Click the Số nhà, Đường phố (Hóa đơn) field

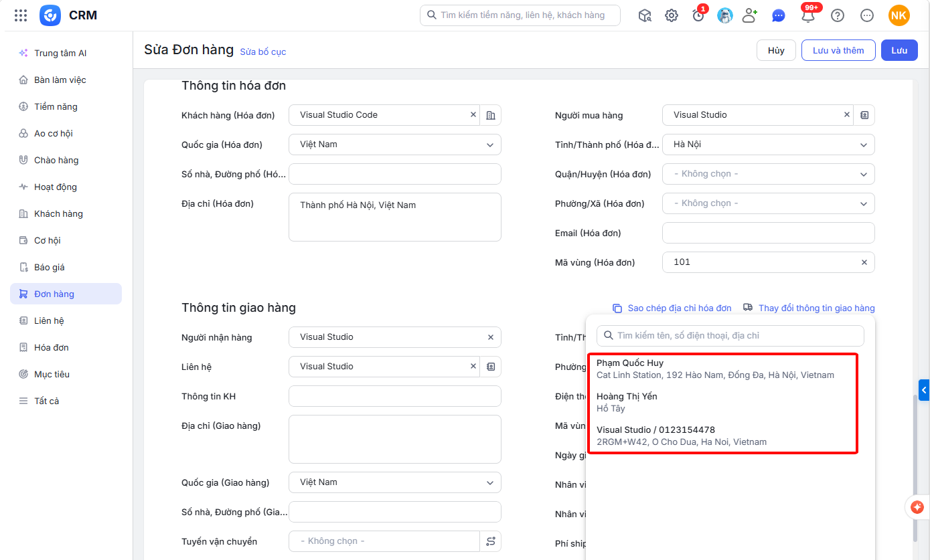[x=395, y=174]
